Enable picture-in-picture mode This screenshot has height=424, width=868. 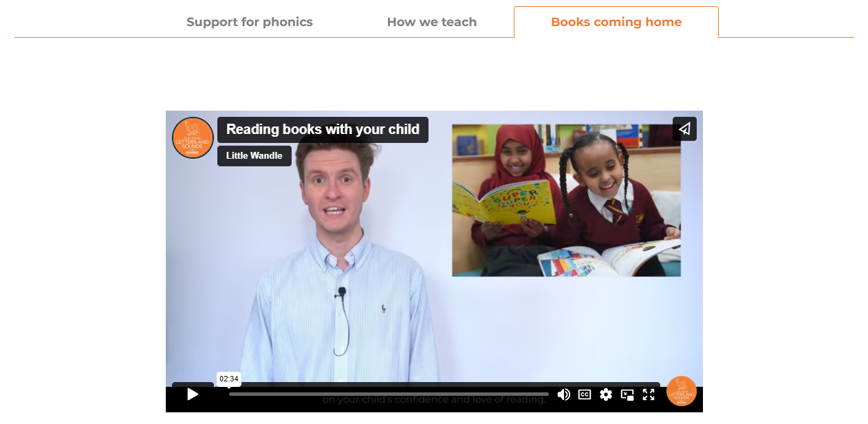627,394
